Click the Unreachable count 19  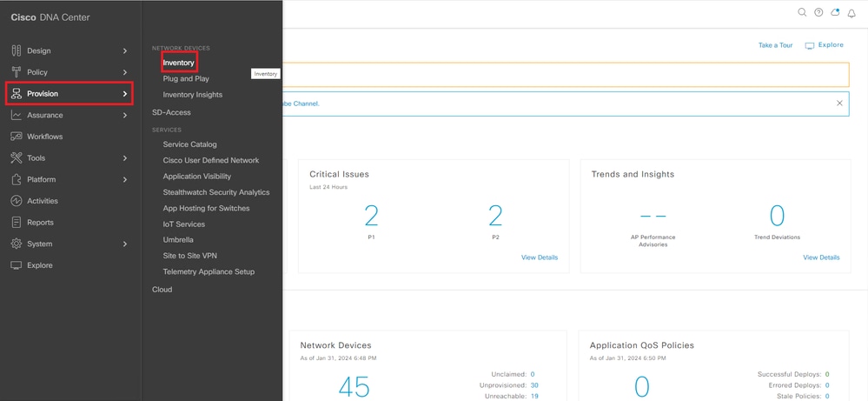click(x=534, y=397)
